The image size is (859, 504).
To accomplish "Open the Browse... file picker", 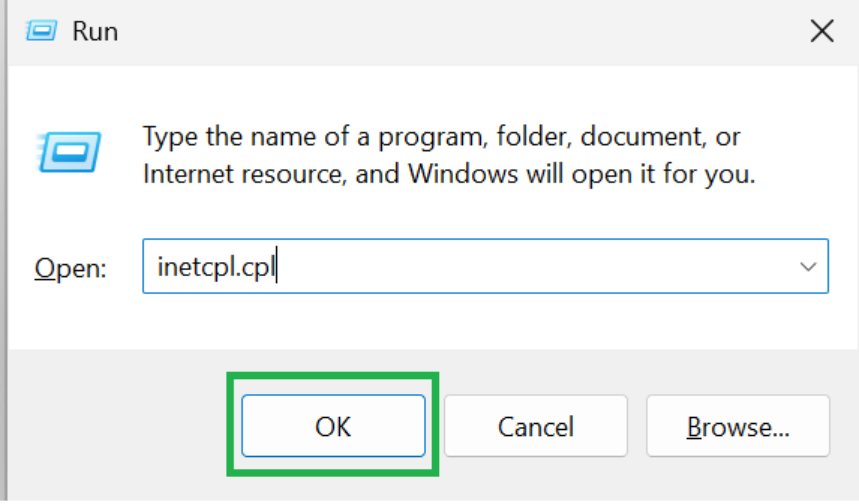I will pos(738,426).
